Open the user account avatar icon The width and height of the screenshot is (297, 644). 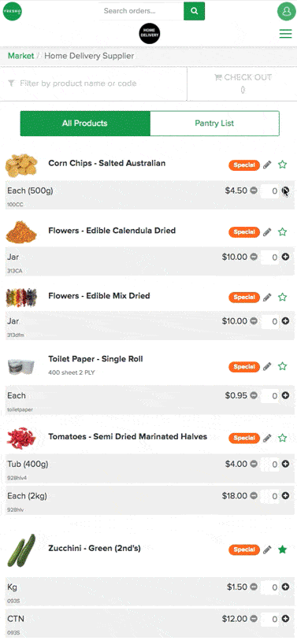286,11
